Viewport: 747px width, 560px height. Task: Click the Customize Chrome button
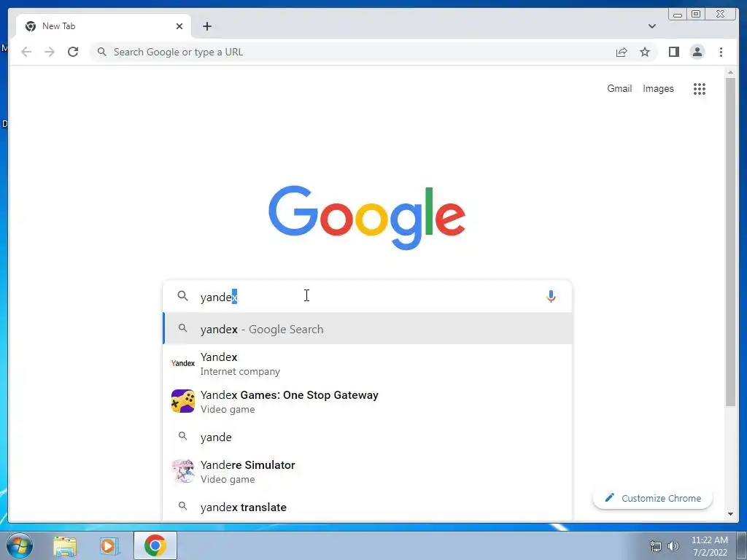[653, 498]
